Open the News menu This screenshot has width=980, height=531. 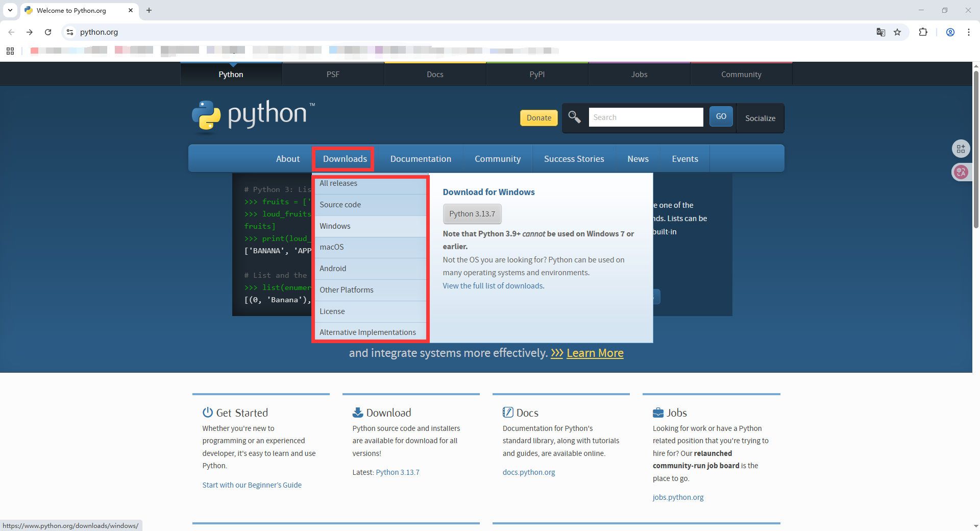click(x=638, y=159)
